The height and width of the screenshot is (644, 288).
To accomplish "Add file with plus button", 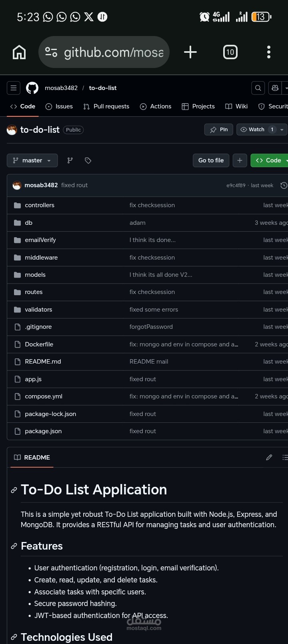I will pyautogui.click(x=240, y=160).
